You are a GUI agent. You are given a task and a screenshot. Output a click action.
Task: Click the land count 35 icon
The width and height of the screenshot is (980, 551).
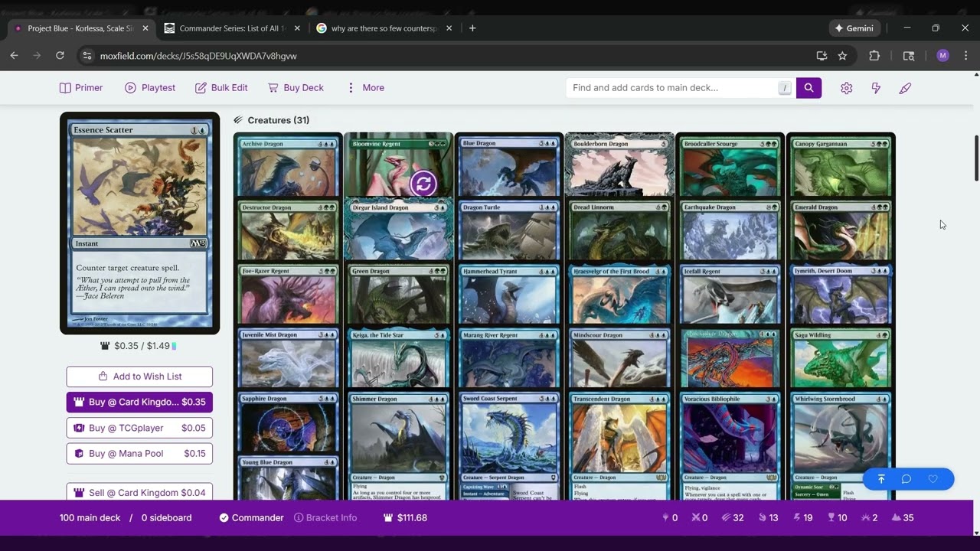pos(903,518)
